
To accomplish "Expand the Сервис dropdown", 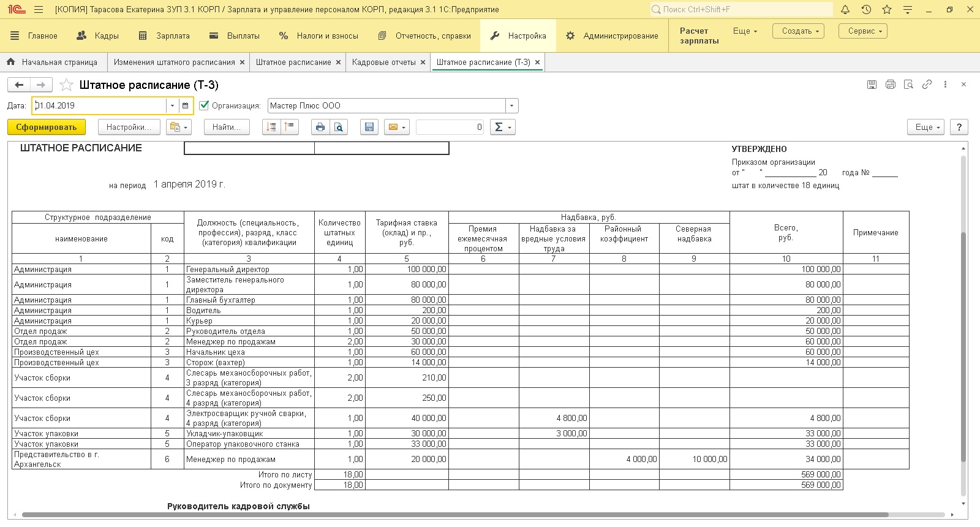I will pyautogui.click(x=865, y=31).
